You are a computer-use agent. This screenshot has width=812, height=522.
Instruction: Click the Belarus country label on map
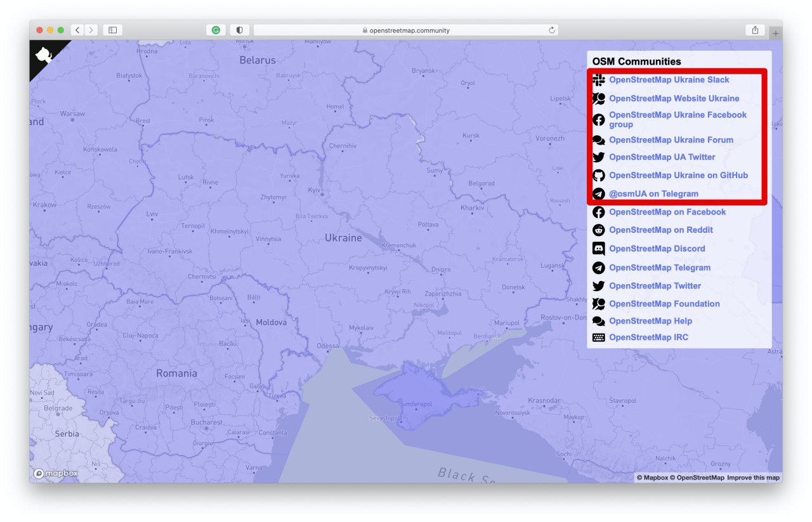[x=258, y=60]
